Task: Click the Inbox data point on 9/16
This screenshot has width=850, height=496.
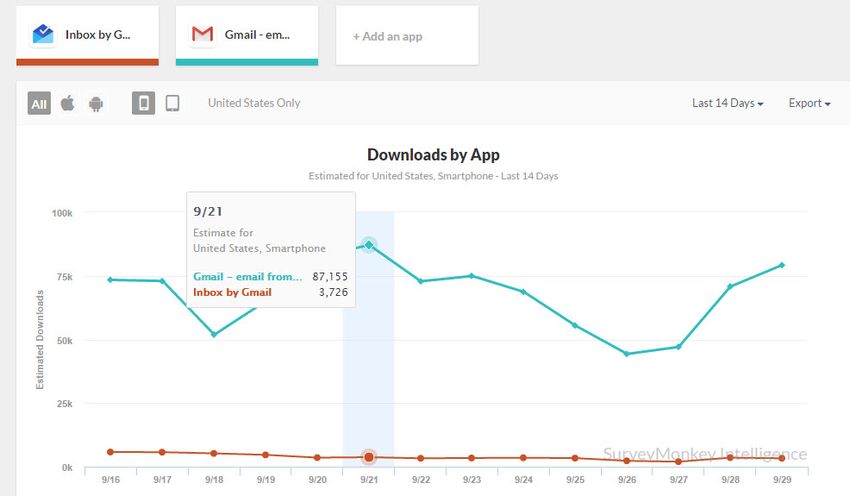Action: [111, 452]
